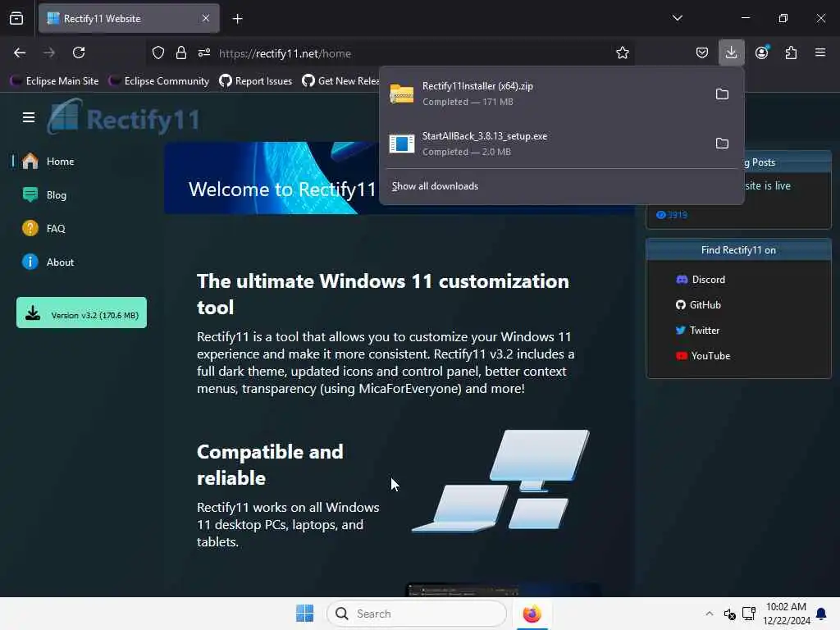This screenshot has height=630, width=840.
Task: Open the Twitter link
Action: click(697, 331)
